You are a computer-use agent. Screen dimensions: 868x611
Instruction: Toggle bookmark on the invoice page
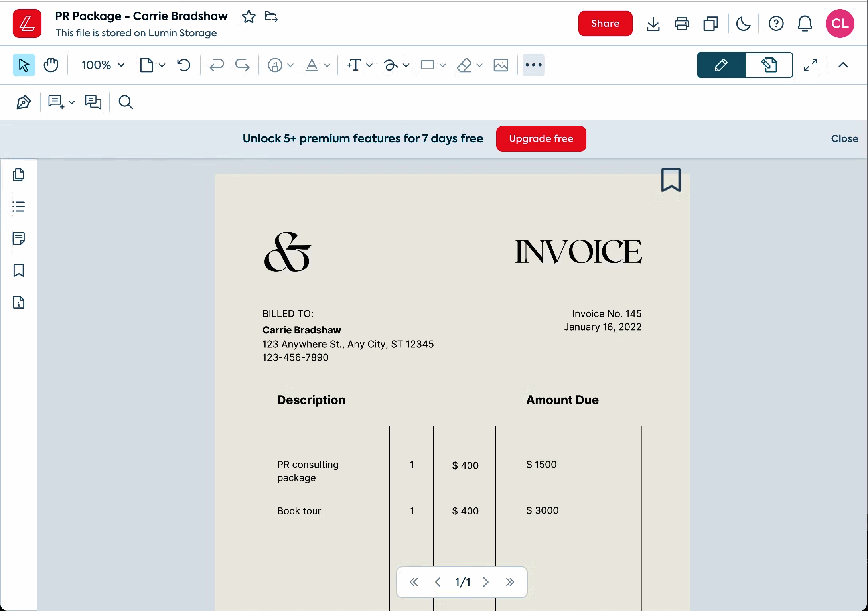671,180
